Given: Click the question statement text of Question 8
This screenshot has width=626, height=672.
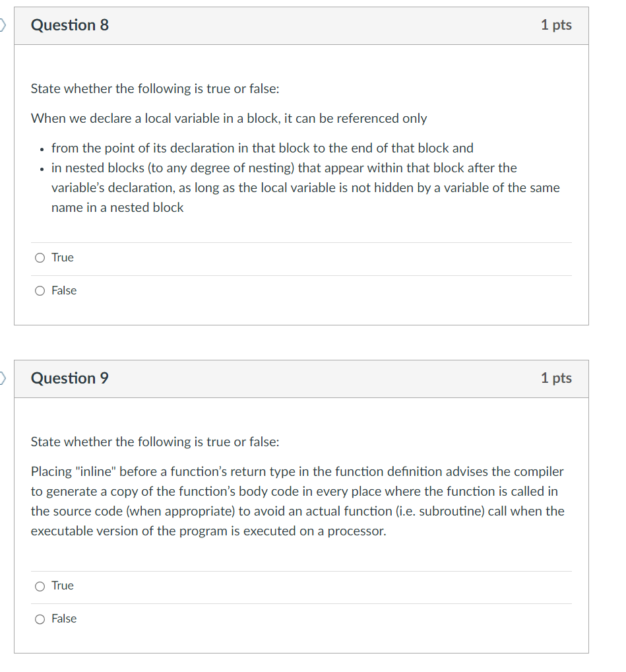Looking at the screenshot, I should (228, 118).
